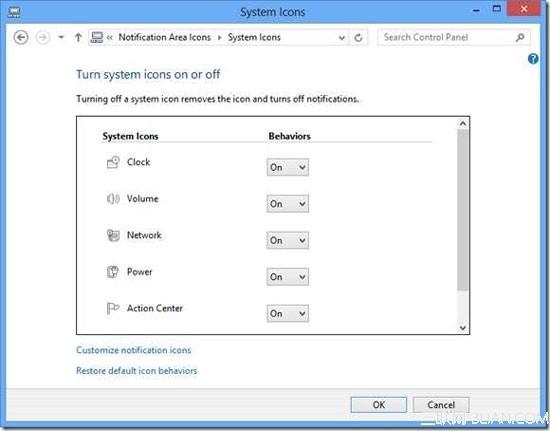Confirm changes with the OK button

(378, 405)
